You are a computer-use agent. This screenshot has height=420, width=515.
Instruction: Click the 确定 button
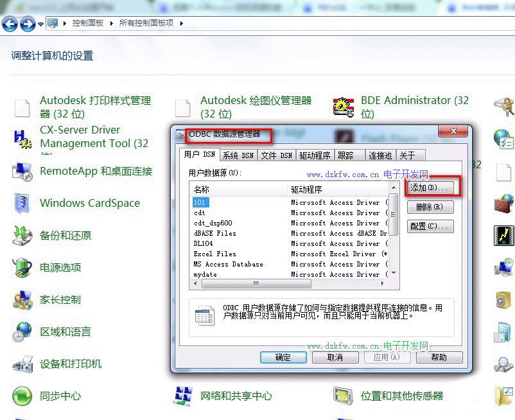(283, 358)
